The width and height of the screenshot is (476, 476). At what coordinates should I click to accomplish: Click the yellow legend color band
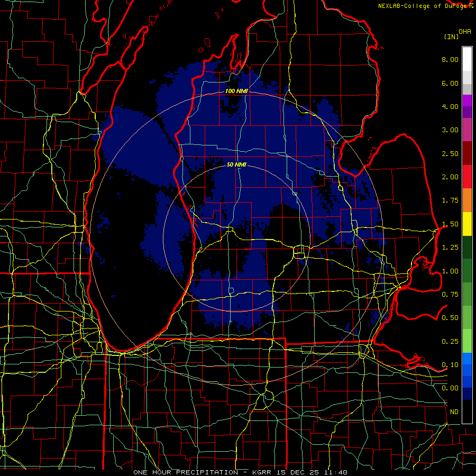[x=467, y=224]
